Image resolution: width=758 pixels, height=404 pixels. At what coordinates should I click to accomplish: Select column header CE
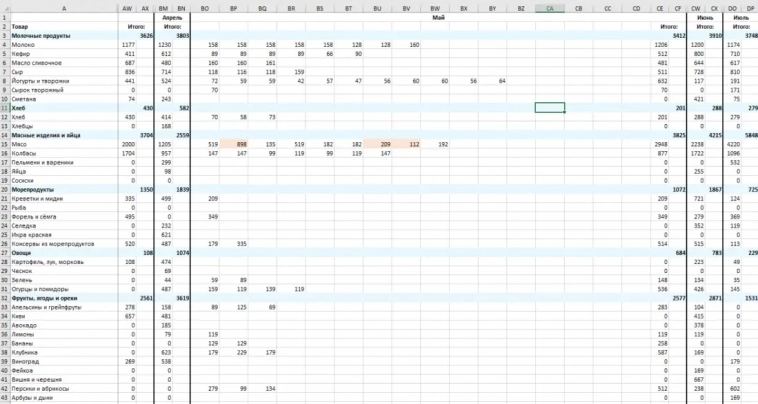pyautogui.click(x=660, y=9)
